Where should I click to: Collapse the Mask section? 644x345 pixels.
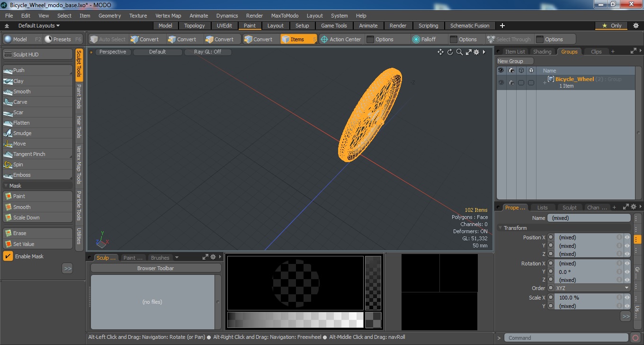[6, 186]
